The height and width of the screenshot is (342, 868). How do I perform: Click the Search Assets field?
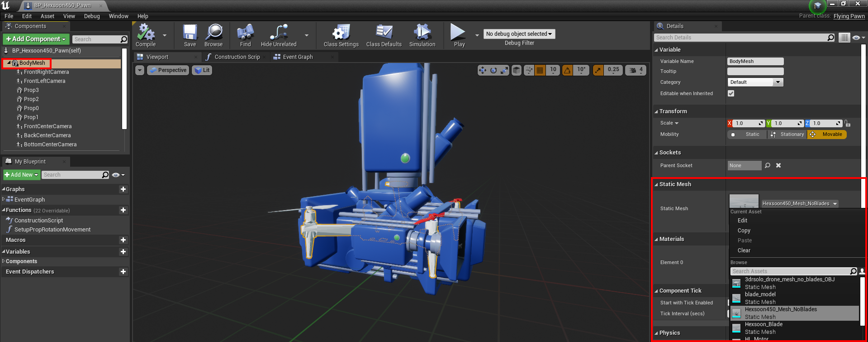(791, 271)
